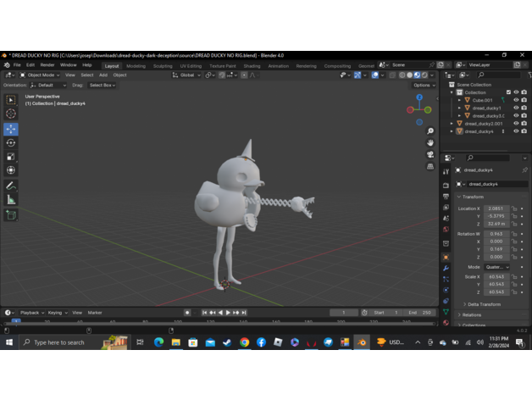Toggle visibility of dread_ducky1 in outliner

tap(516, 108)
